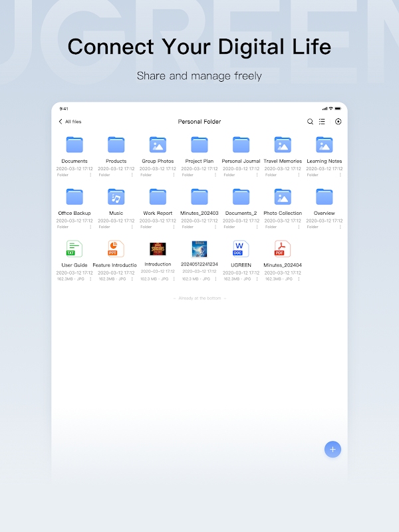Open the Office Backup folder icon
This screenshot has width=399, height=532.
point(74,197)
